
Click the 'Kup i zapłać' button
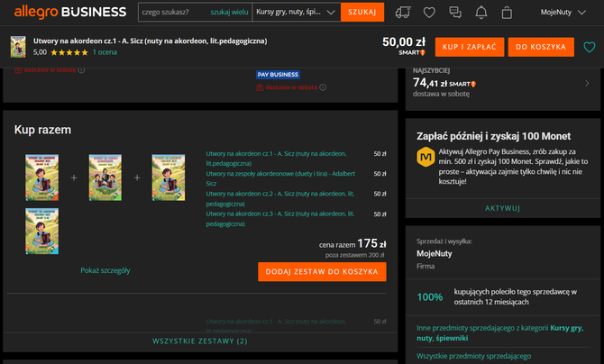pos(469,46)
